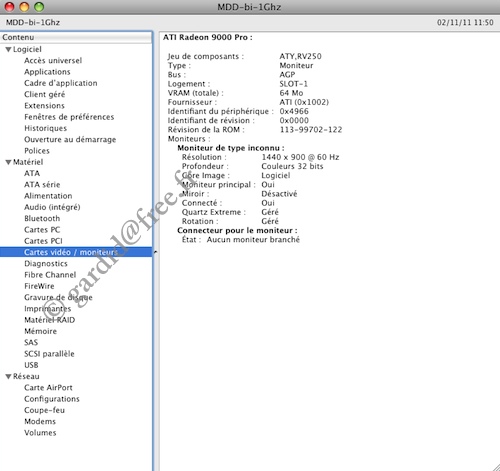Screen dimensions: 500x471
Task: Collapse the Logiciel disclosure triangle
Action: (x=9, y=50)
